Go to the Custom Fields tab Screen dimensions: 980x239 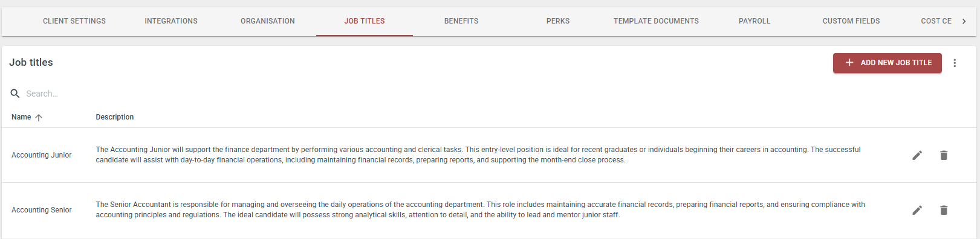tap(851, 21)
